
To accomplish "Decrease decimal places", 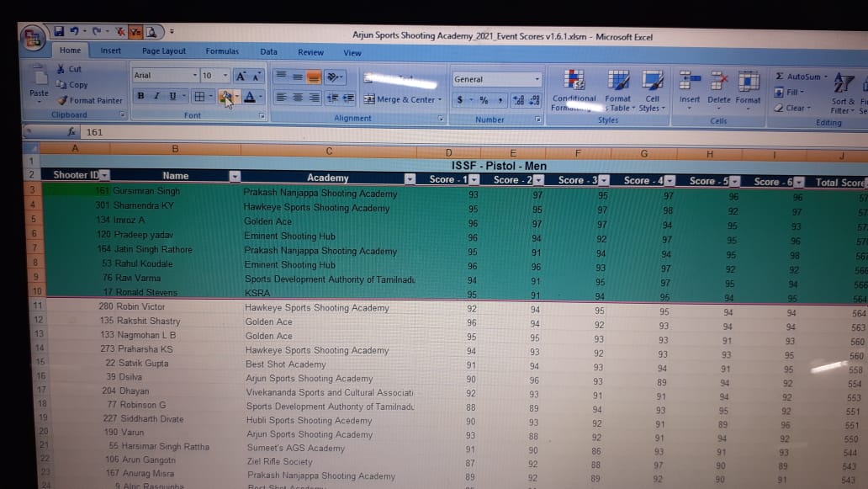I will coord(534,101).
